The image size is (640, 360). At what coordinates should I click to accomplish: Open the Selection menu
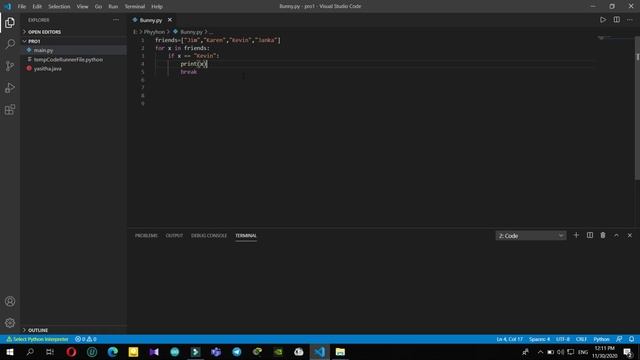59,6
